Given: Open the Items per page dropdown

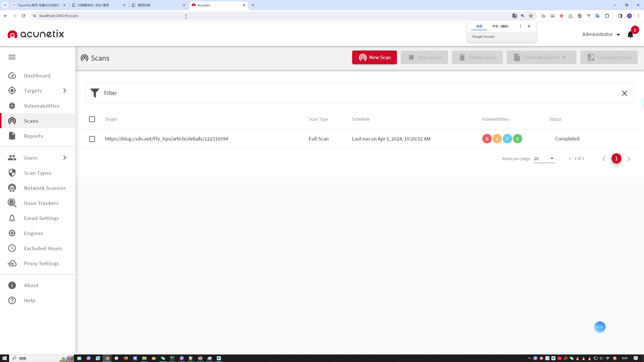Looking at the screenshot, I should [x=544, y=159].
